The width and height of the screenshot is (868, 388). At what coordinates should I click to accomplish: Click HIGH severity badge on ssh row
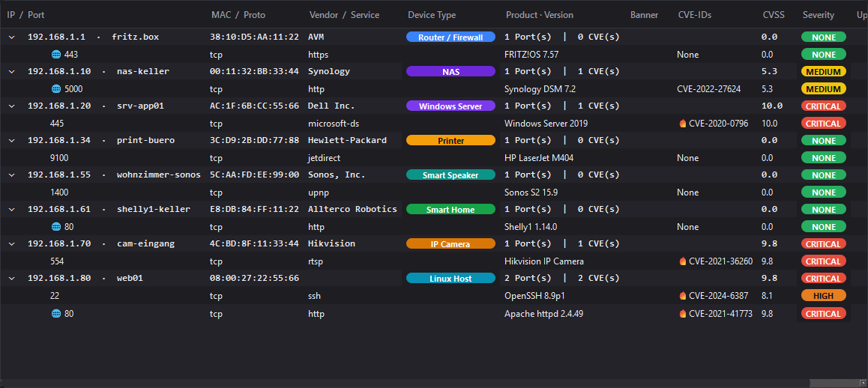tap(824, 296)
